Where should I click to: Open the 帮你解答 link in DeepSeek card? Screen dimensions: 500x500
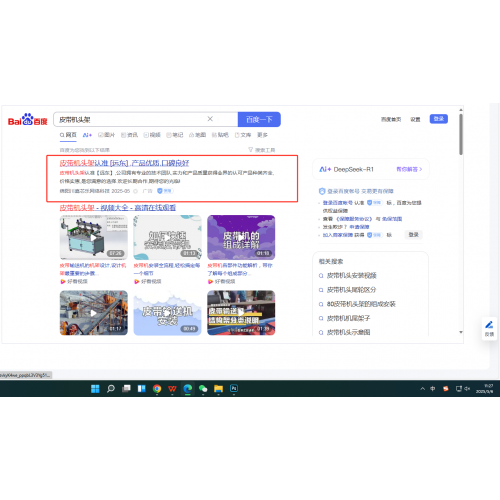pyautogui.click(x=409, y=169)
